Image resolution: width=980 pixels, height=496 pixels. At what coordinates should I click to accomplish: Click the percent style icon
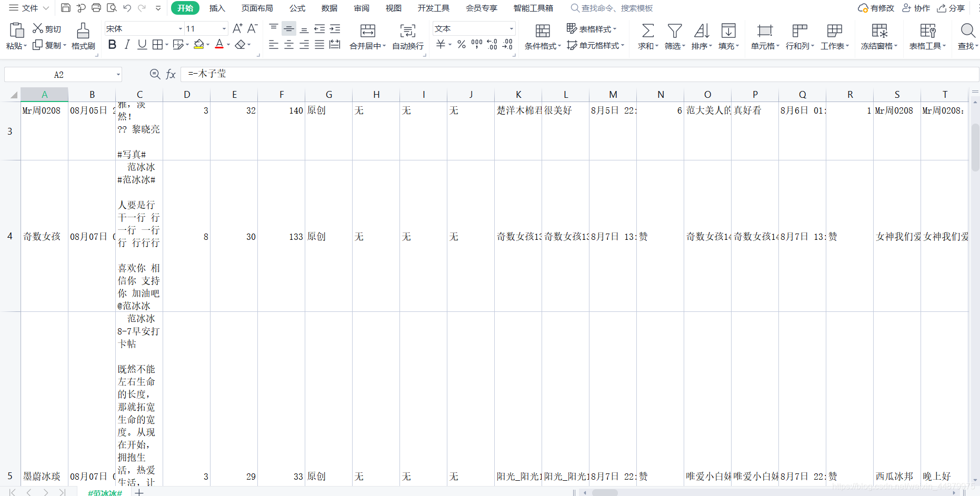pyautogui.click(x=462, y=45)
